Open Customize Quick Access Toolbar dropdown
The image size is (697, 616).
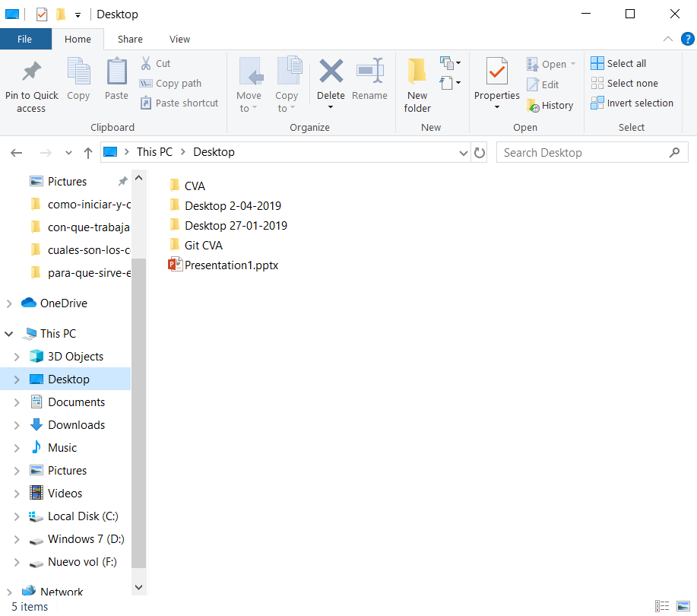click(x=78, y=15)
